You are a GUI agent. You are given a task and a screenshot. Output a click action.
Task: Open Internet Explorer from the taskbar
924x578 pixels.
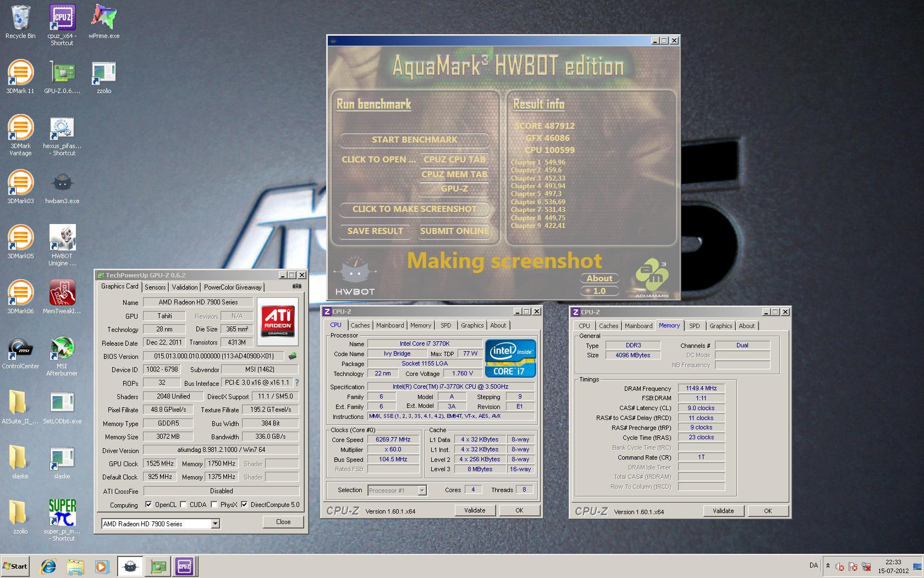click(48, 566)
